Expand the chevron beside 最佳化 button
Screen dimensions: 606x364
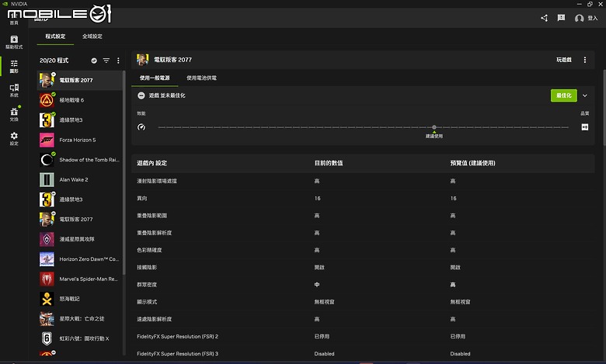point(585,95)
